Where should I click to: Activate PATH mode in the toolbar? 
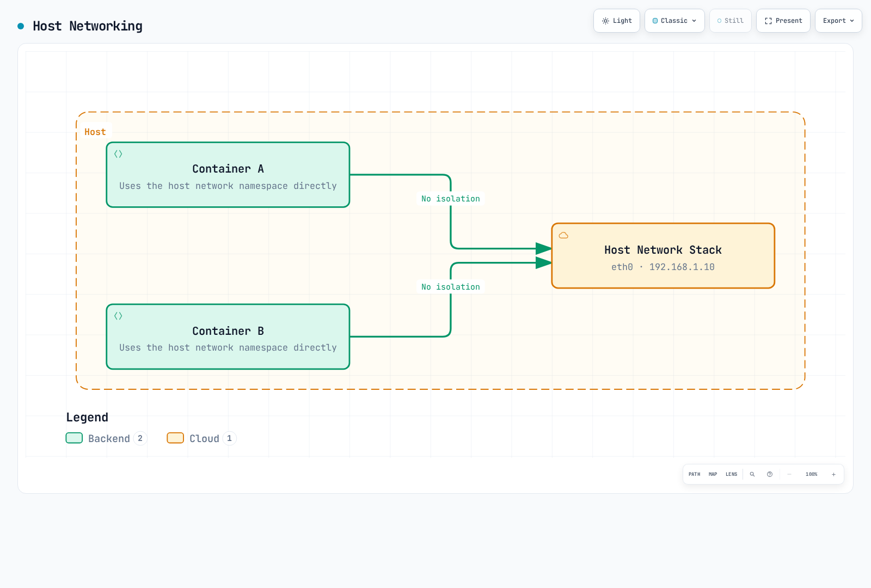[x=695, y=474]
